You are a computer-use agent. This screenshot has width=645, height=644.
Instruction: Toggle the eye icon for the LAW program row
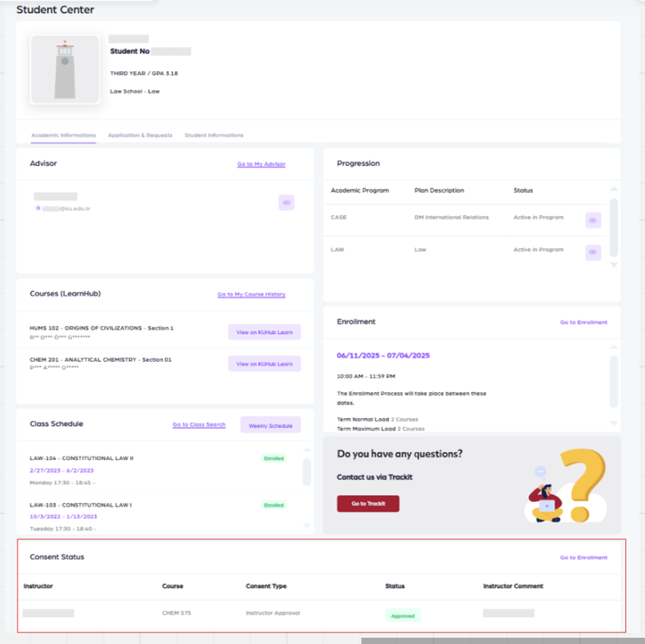coord(593,252)
